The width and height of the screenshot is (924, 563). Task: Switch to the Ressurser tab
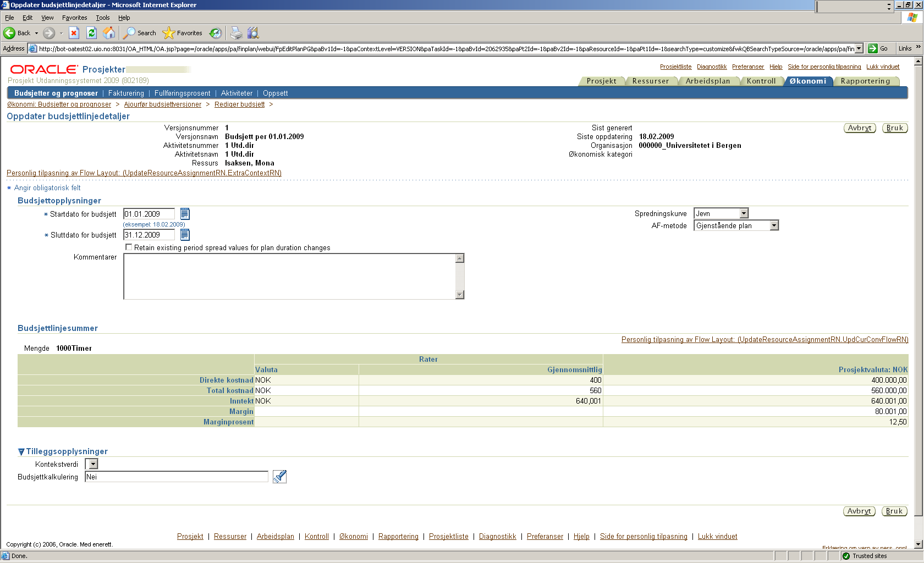651,81
